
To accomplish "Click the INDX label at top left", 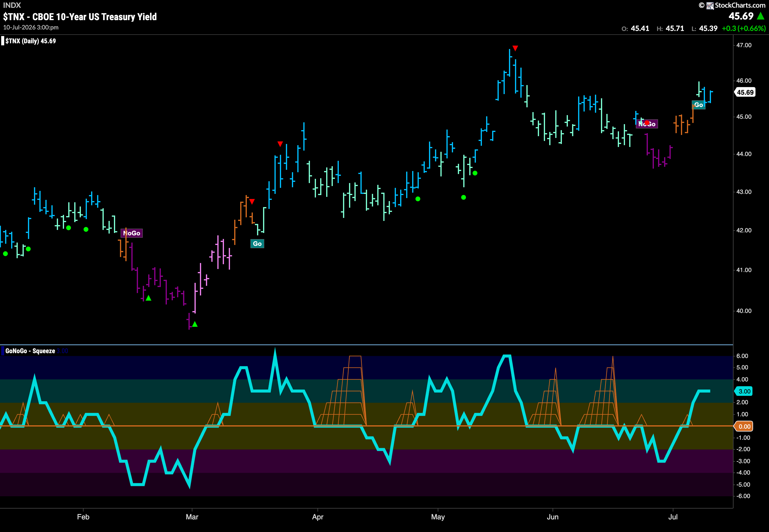I will [12, 5].
